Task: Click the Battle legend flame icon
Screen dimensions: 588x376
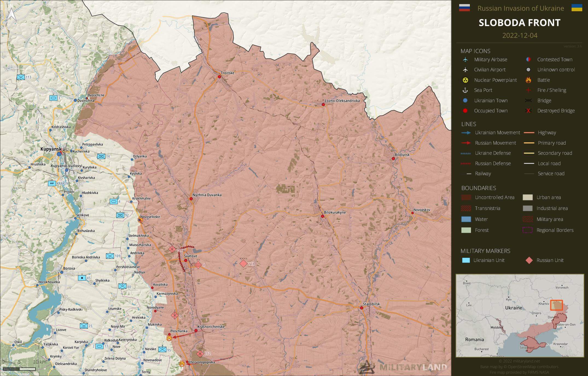Action: click(x=528, y=80)
